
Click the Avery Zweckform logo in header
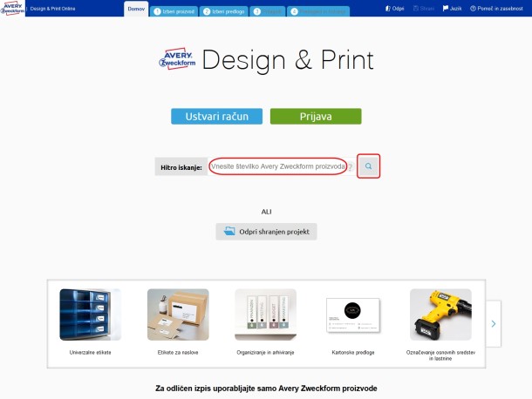pyautogui.click(x=12, y=8)
